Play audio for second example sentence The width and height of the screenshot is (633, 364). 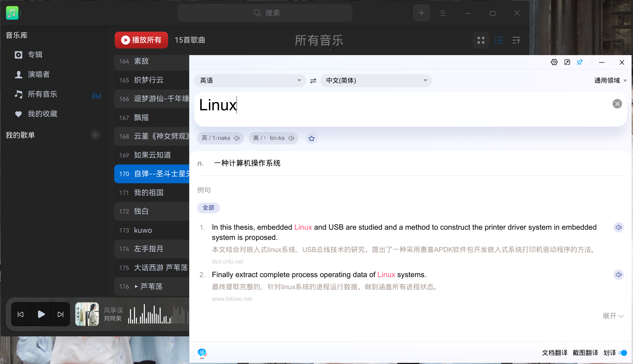tap(618, 275)
